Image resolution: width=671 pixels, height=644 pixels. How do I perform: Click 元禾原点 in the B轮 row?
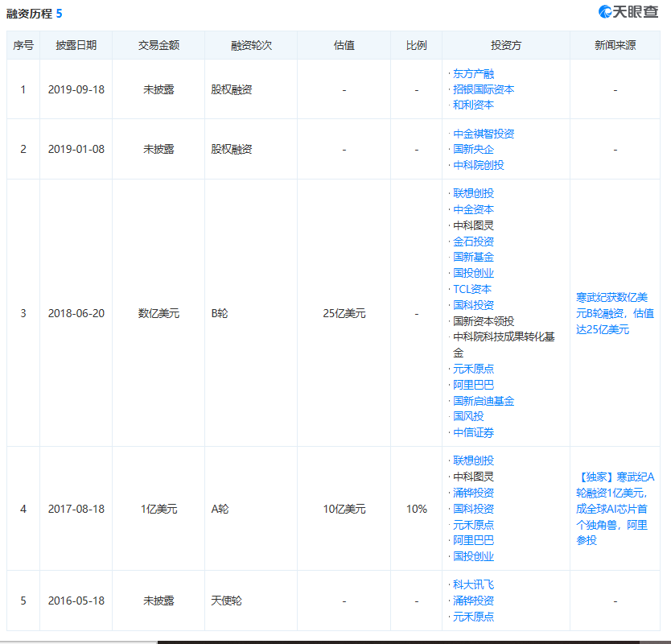point(473,369)
